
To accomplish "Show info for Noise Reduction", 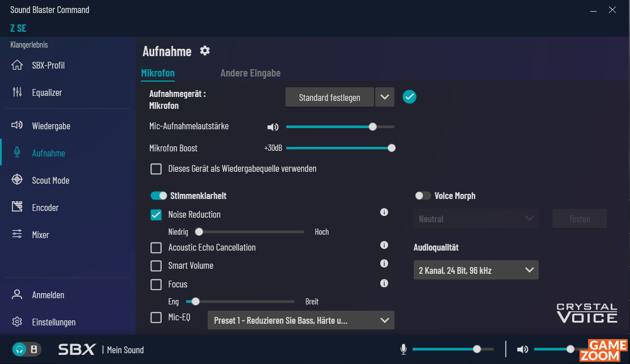I will click(x=384, y=212).
